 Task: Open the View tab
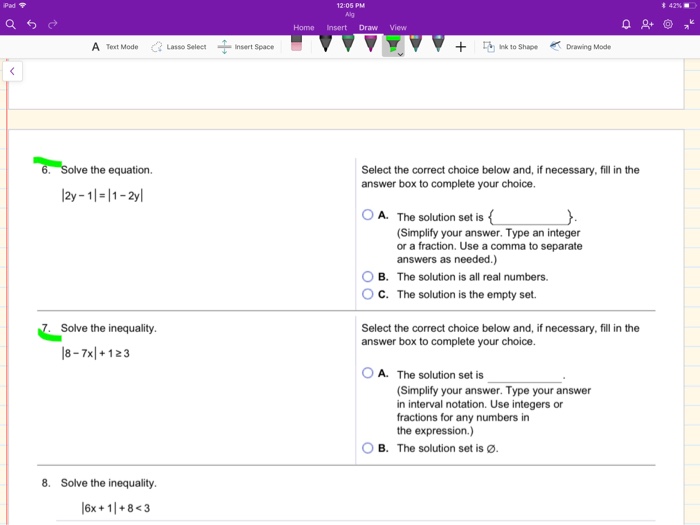(x=398, y=28)
